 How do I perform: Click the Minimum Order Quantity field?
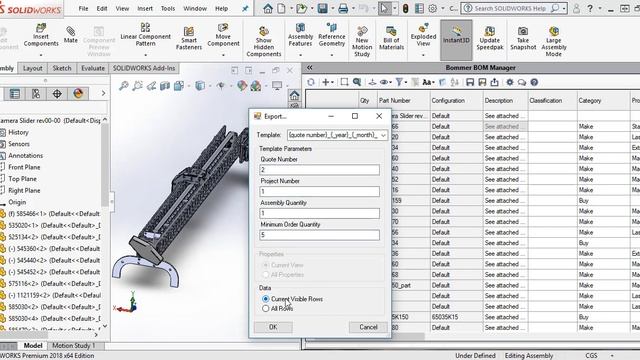tap(320, 235)
